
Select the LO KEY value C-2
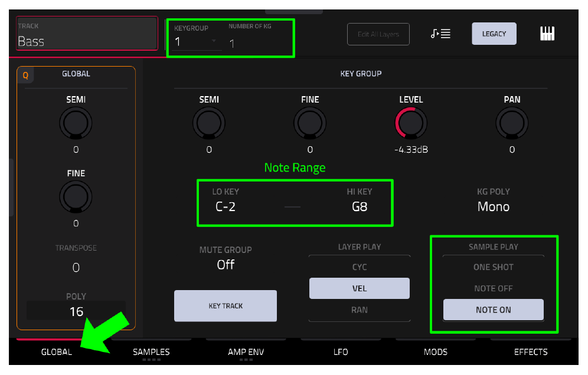[226, 207]
